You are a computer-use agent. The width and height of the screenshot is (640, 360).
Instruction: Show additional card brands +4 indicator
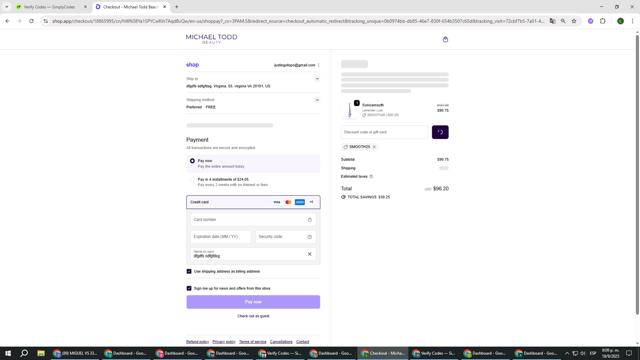pyautogui.click(x=311, y=202)
